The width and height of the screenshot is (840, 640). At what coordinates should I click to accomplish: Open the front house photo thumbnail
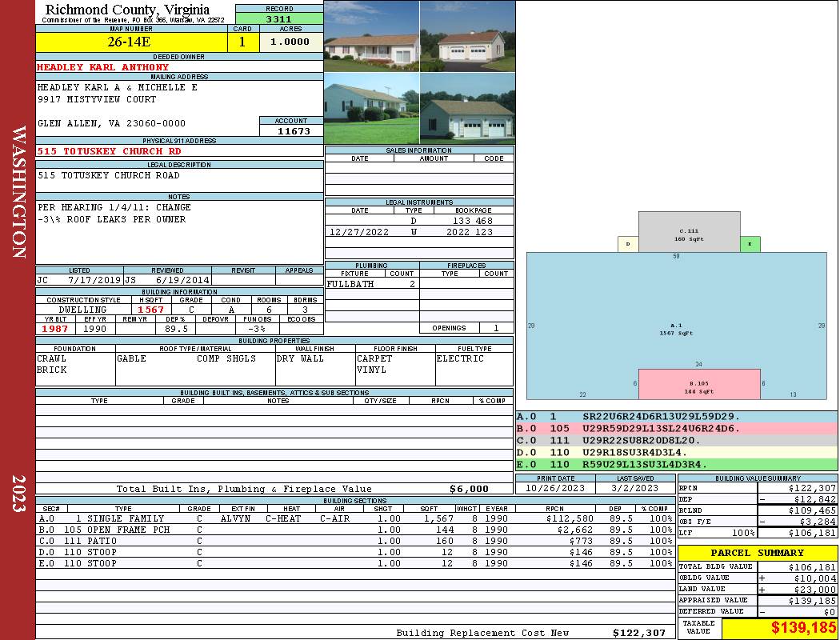point(372,36)
